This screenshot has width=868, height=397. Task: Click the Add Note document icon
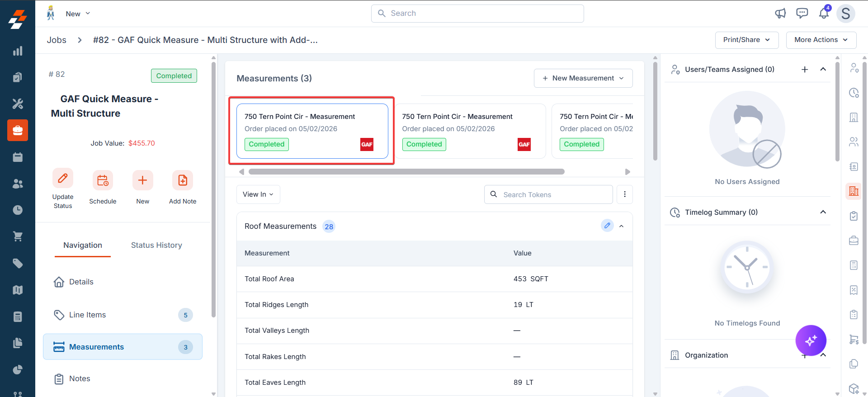point(183,180)
